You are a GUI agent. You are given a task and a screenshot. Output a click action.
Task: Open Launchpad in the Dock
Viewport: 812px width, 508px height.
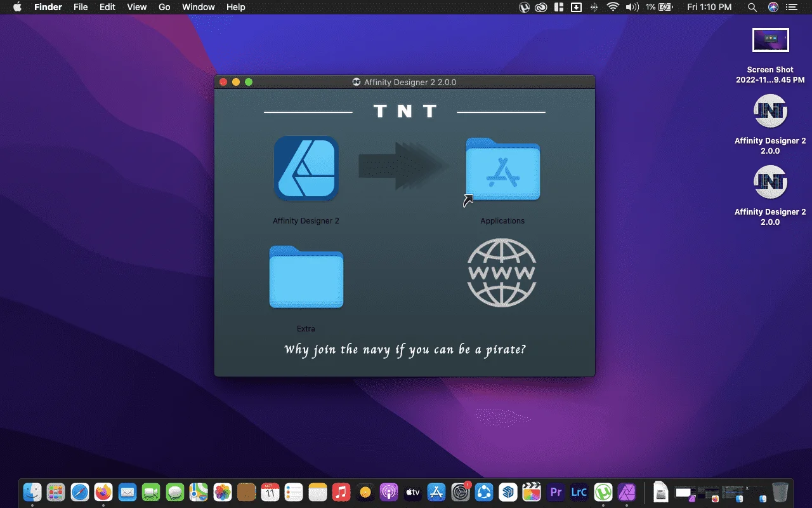[56, 491]
